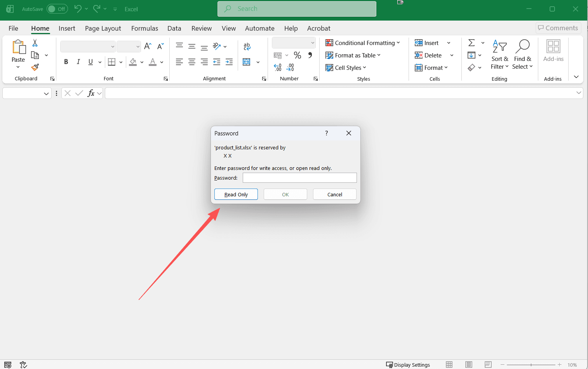The image size is (588, 369).
Task: Click the Percent Style icon
Action: click(297, 55)
